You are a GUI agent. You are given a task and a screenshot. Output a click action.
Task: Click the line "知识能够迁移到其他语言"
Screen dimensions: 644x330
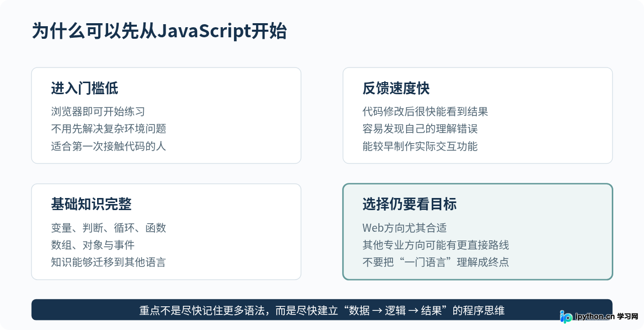109,262
